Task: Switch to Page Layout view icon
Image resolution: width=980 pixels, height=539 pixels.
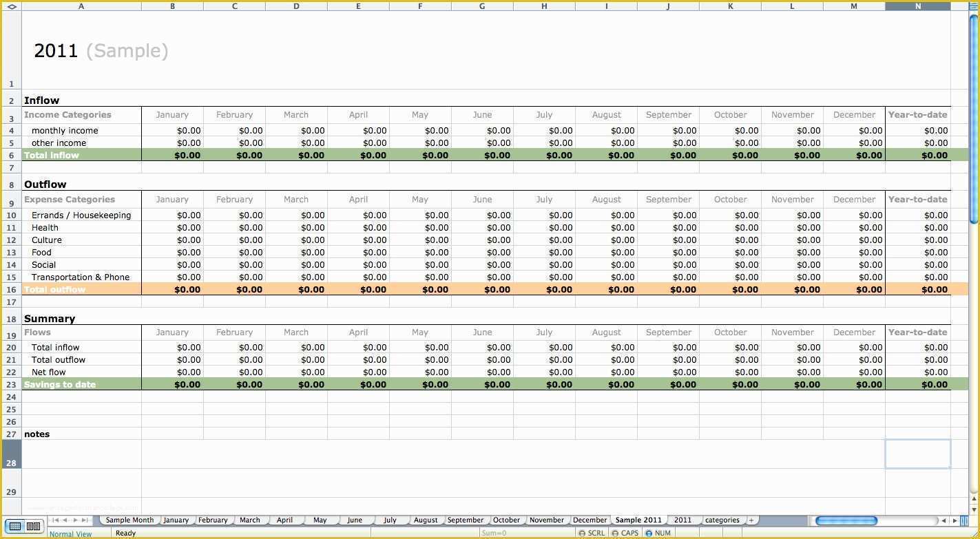Action: tap(33, 526)
